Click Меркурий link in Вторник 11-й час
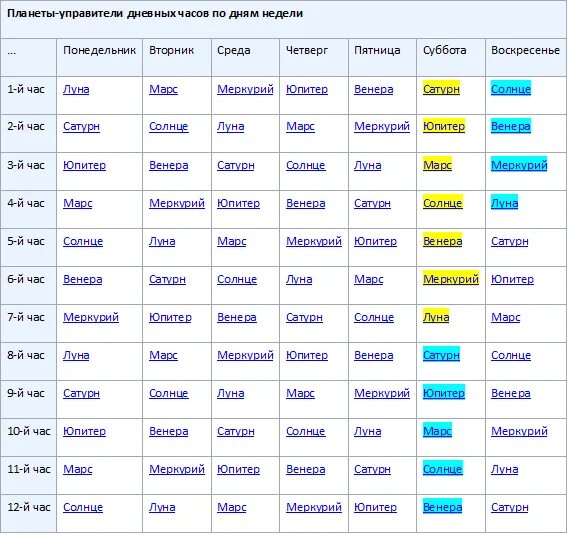The height and width of the screenshot is (535, 567). 177,469
